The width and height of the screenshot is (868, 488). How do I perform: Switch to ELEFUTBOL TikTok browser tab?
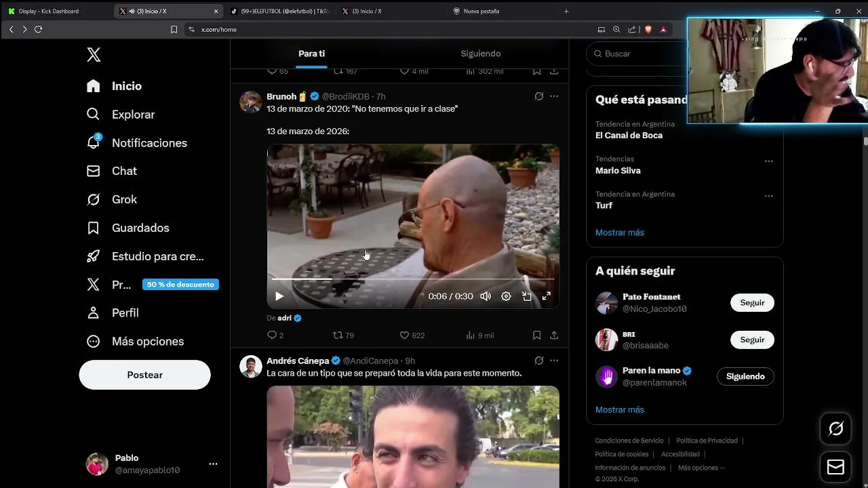[x=279, y=11]
